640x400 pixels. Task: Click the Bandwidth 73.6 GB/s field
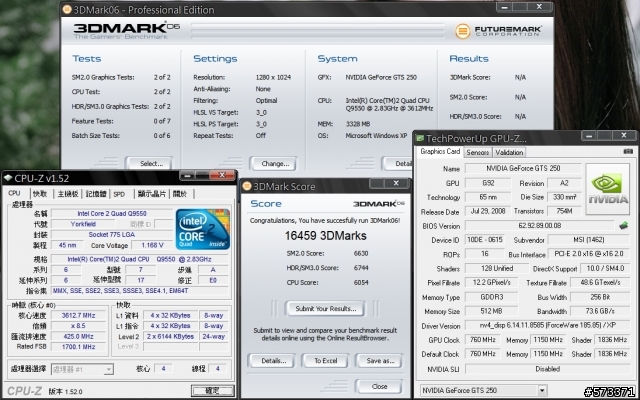[x=600, y=311]
